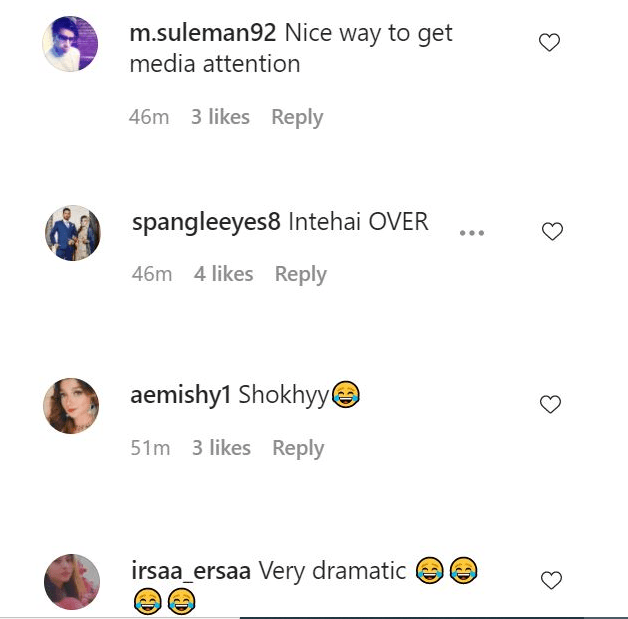Open m.suleman92's profile picture

point(72,44)
